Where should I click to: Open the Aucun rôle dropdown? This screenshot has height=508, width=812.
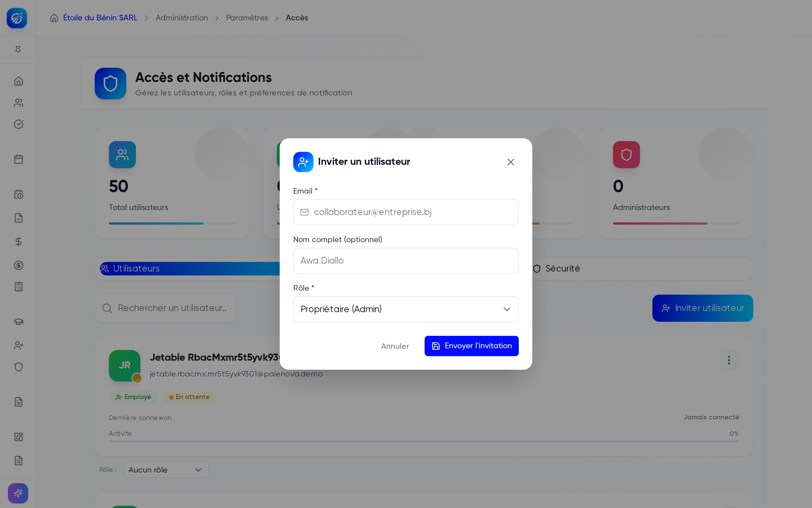(166, 469)
